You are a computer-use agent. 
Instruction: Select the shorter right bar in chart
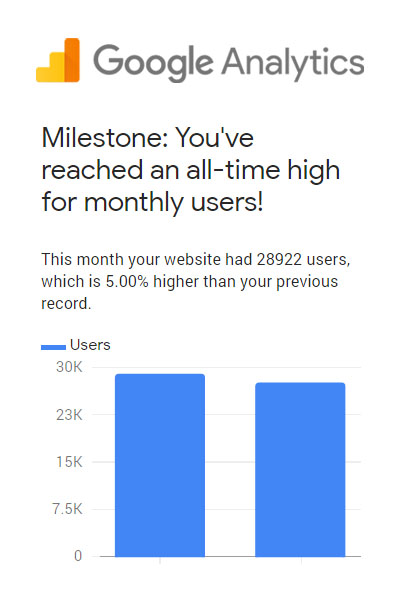300,470
